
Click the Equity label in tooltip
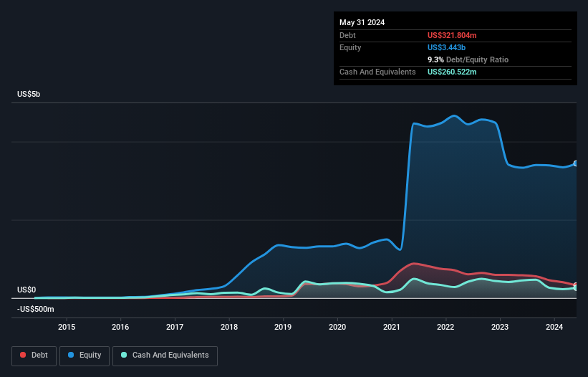(x=350, y=47)
